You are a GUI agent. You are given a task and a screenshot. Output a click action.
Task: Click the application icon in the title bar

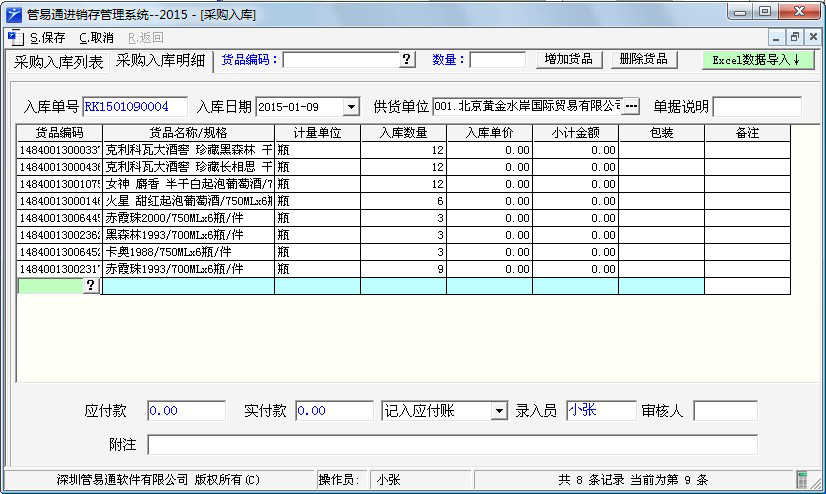(x=13, y=12)
